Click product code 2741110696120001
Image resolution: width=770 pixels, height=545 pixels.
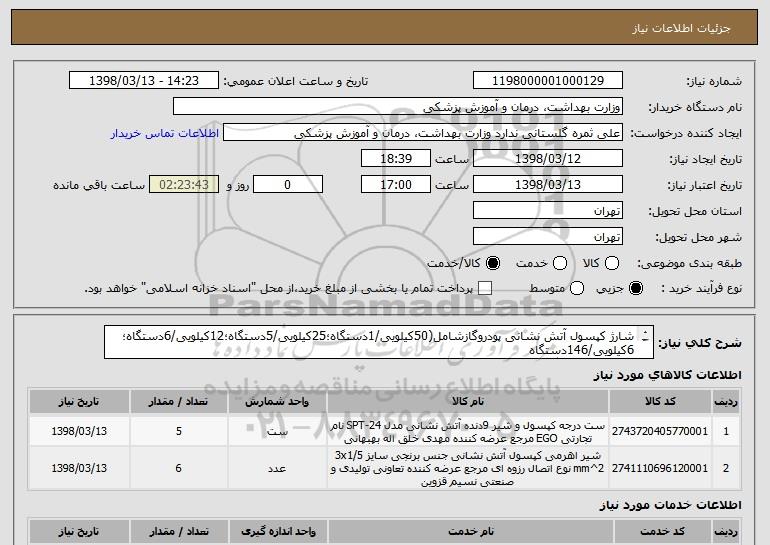pyautogui.click(x=660, y=468)
